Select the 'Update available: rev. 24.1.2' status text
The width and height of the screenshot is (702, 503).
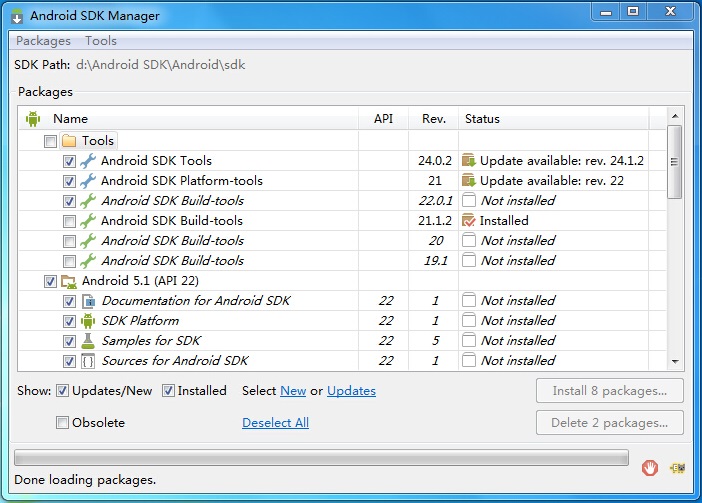pyautogui.click(x=562, y=161)
